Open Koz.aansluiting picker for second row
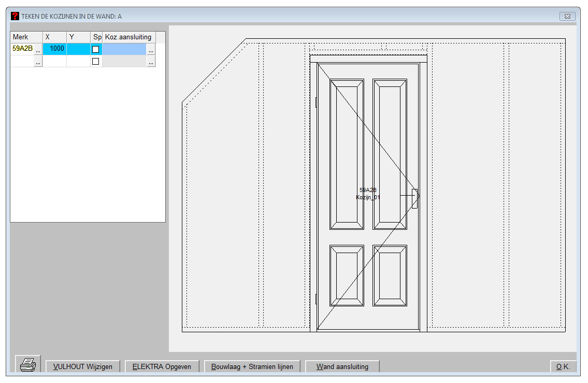Viewport: 588px width, 383px height. 151,62
